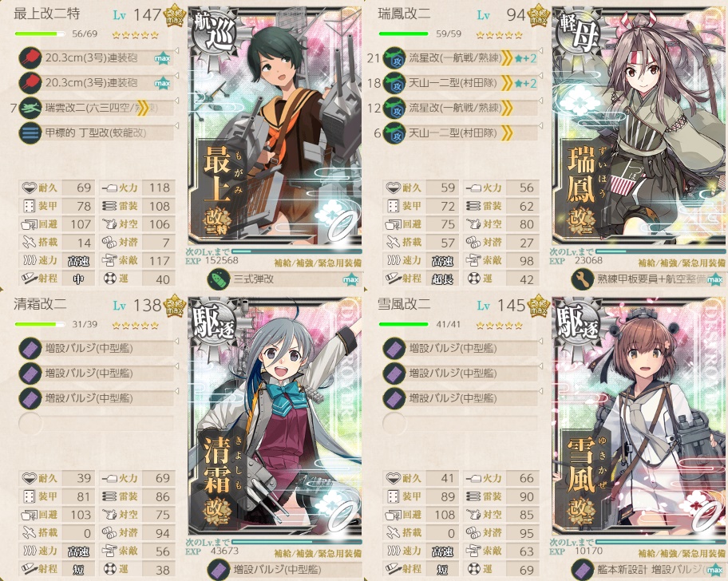The width and height of the screenshot is (728, 581).
Task: Expand arrow on Yukikaze's third 増設バルジ slot
Action: pyautogui.click(x=541, y=391)
